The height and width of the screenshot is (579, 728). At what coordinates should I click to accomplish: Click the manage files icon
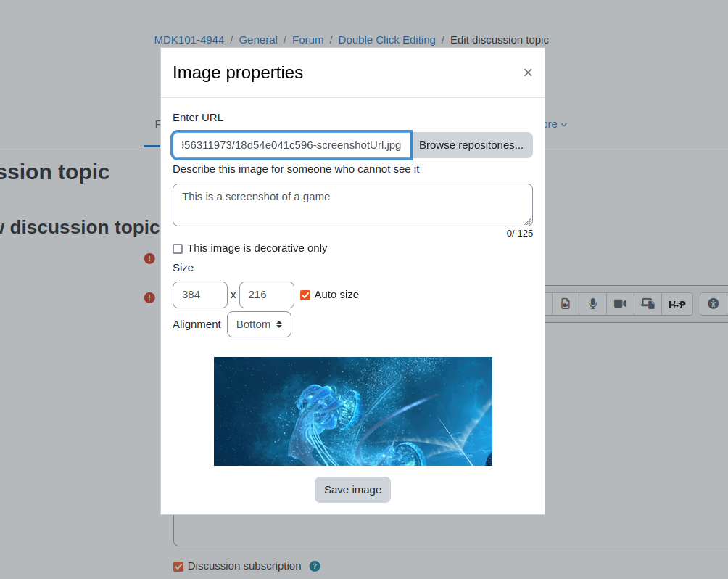click(648, 304)
